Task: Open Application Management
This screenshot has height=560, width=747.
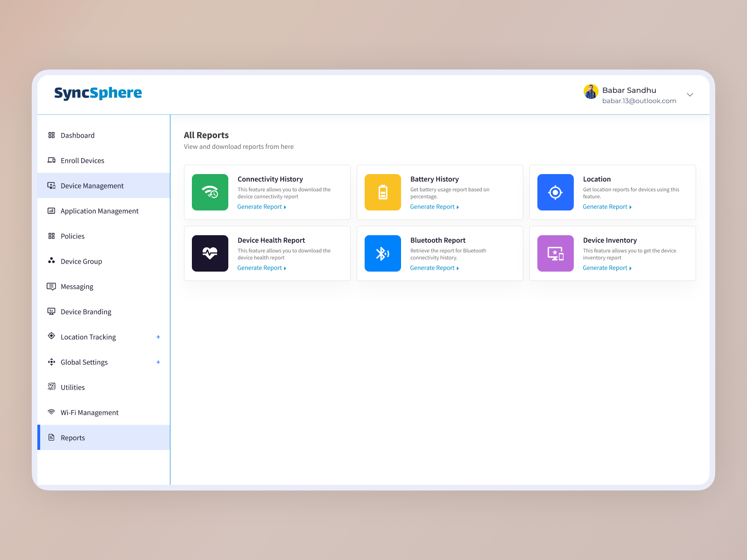Action: [99, 211]
